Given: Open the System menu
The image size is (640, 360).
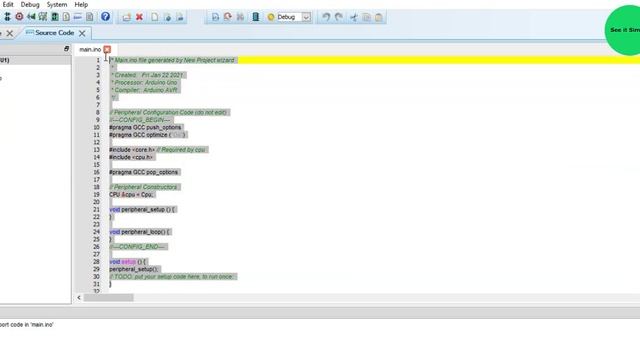Looking at the screenshot, I should click(57, 4).
